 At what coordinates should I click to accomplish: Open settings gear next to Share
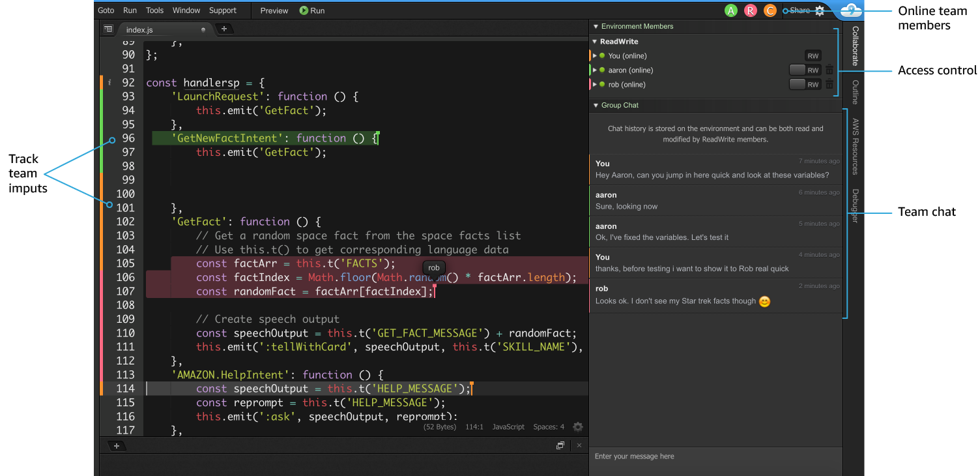pos(820,10)
